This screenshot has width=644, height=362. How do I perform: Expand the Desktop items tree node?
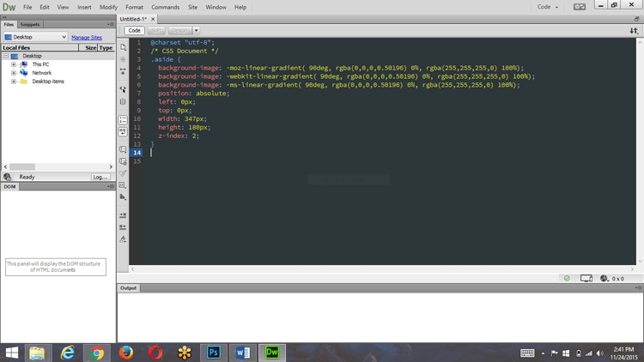pos(14,81)
